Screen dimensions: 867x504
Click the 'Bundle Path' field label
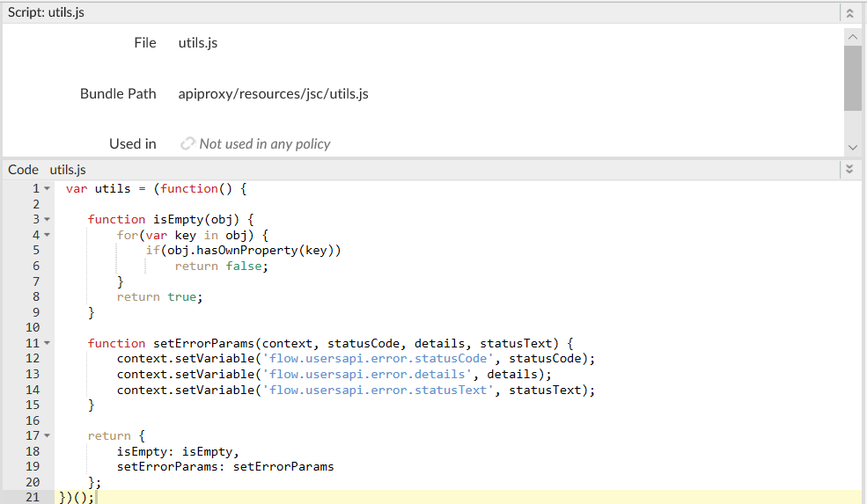118,94
